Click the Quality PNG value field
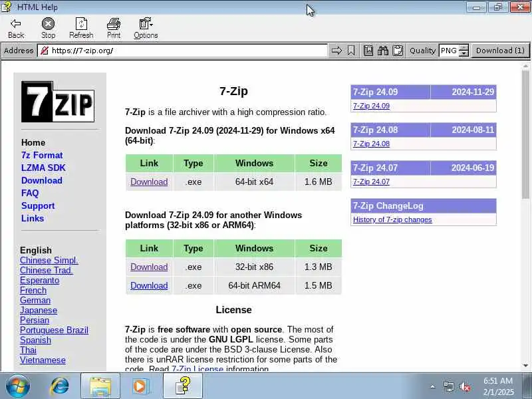The image size is (532, 399). pyautogui.click(x=449, y=51)
